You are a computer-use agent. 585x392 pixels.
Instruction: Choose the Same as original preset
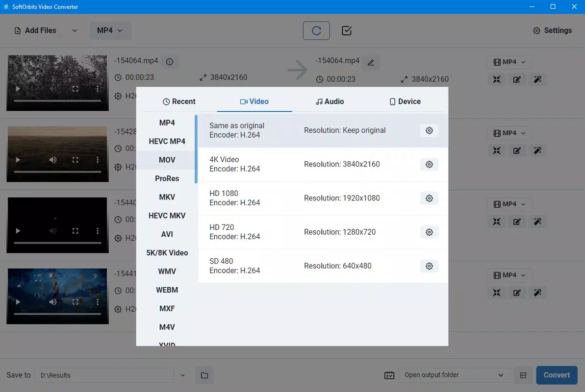(323, 130)
